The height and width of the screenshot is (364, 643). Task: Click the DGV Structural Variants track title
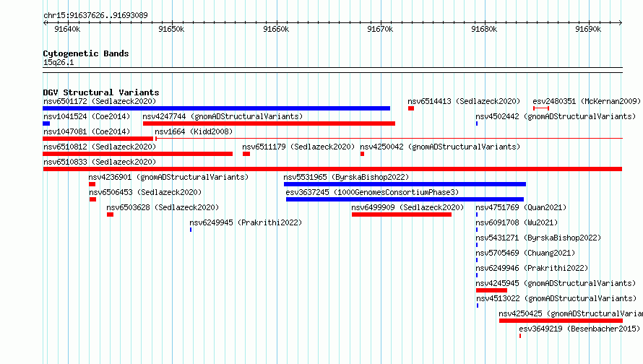(x=101, y=92)
